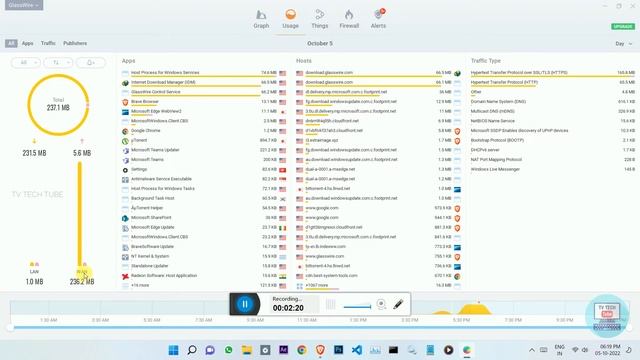This screenshot has height=360, width=640.
Task: Show hidden system tray icons chevron
Action: tap(532, 350)
